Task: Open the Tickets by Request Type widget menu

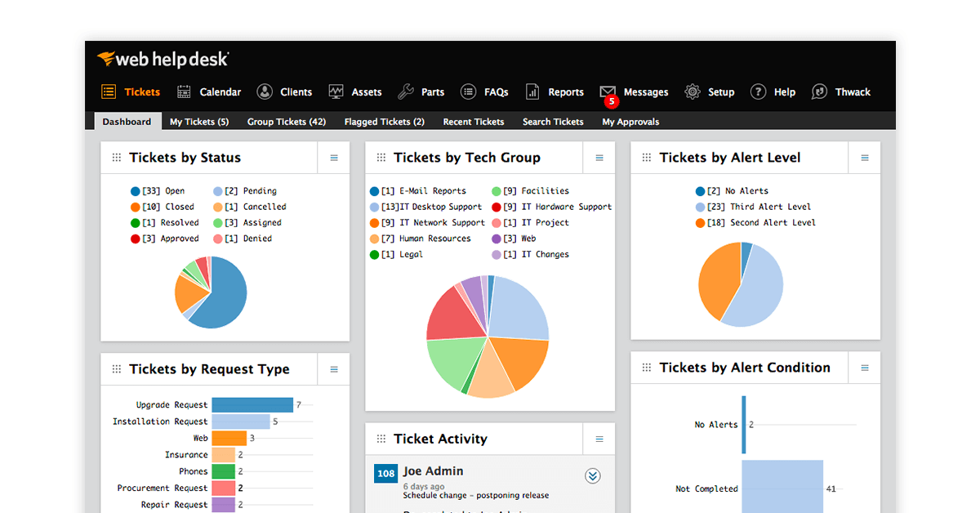Action: coord(334,369)
